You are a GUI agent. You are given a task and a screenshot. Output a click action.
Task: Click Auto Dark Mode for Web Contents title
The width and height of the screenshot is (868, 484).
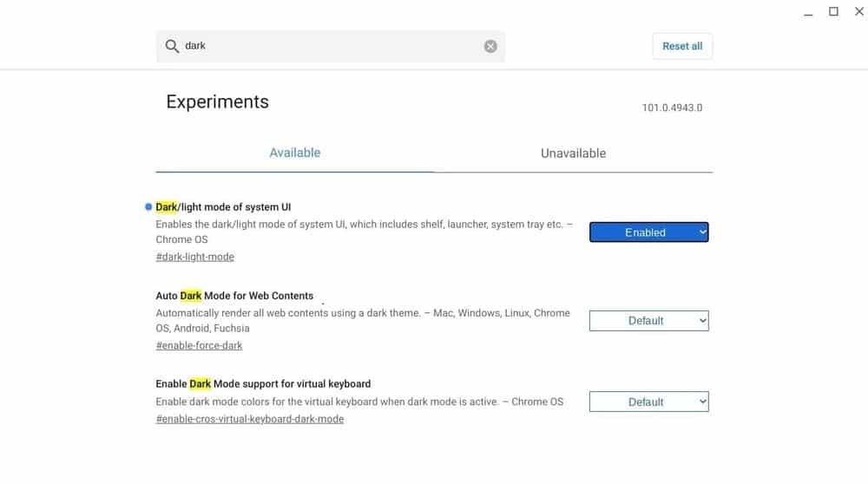click(x=234, y=296)
